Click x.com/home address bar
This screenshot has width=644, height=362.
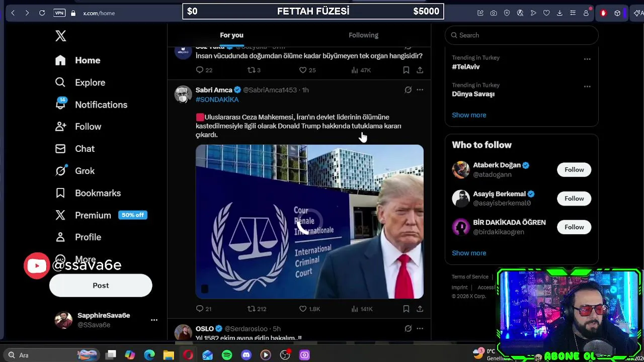tap(99, 13)
